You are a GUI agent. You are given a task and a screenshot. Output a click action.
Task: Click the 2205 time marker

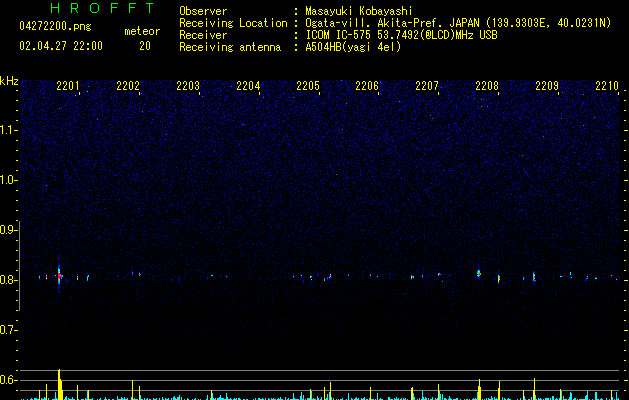point(308,85)
